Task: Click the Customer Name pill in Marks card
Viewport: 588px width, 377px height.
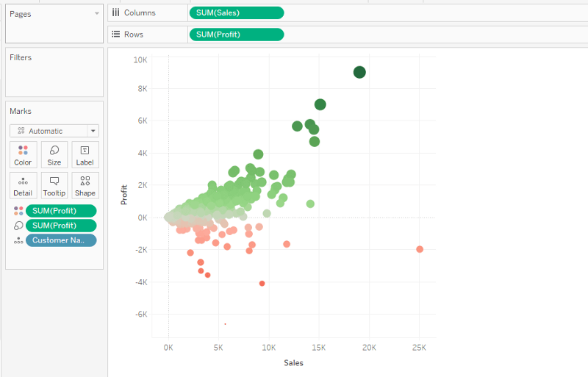Action: tap(61, 240)
